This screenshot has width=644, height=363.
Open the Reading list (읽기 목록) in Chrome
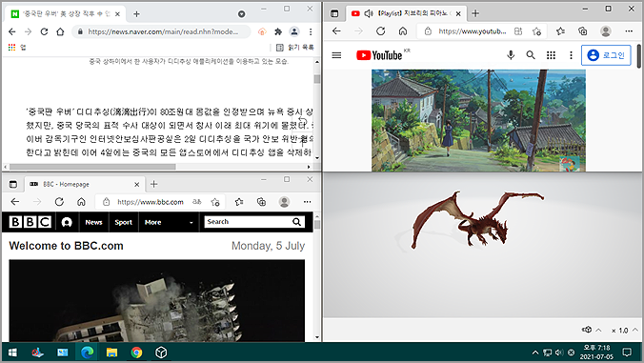click(295, 48)
